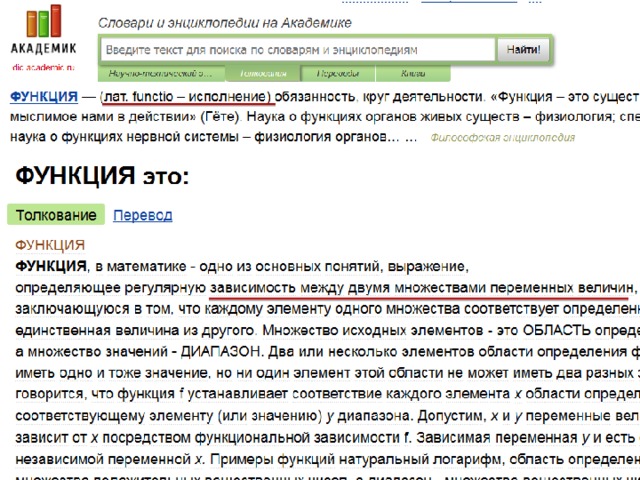Click the АКАДЕМИК logo text
Screen dimensions: 640x480
tap(44, 49)
